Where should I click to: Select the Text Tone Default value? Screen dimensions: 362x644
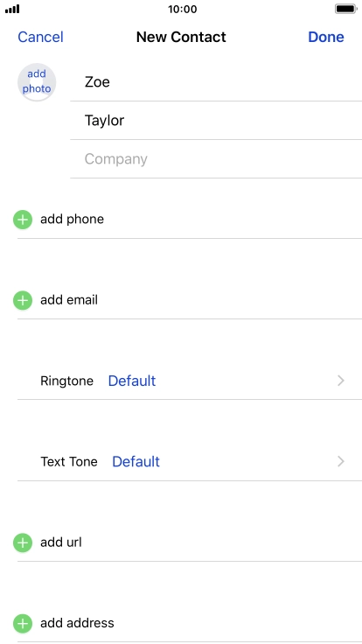[x=136, y=462]
